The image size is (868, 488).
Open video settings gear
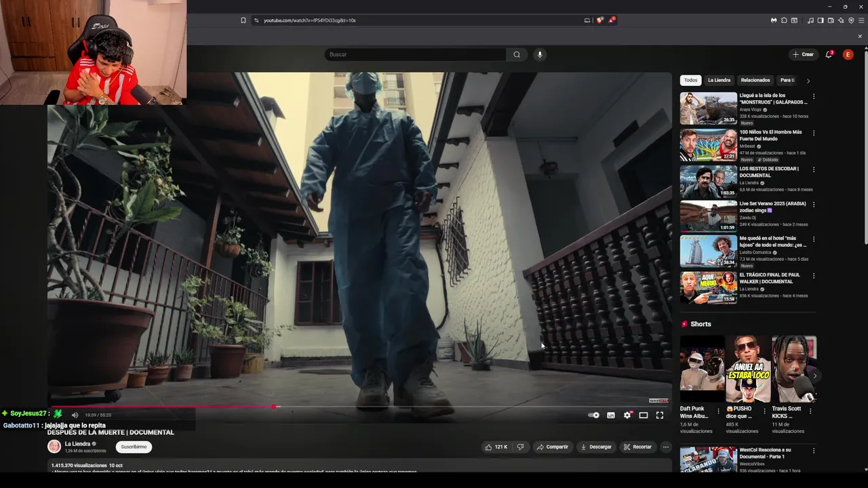tap(627, 415)
